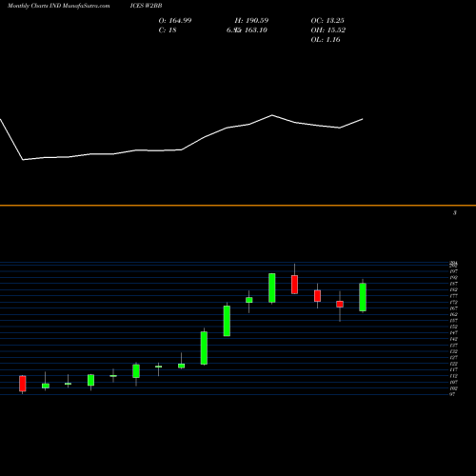Screen dimensions: 476x476
Task: Click the high value H: 190.59
Action: tap(251, 21)
